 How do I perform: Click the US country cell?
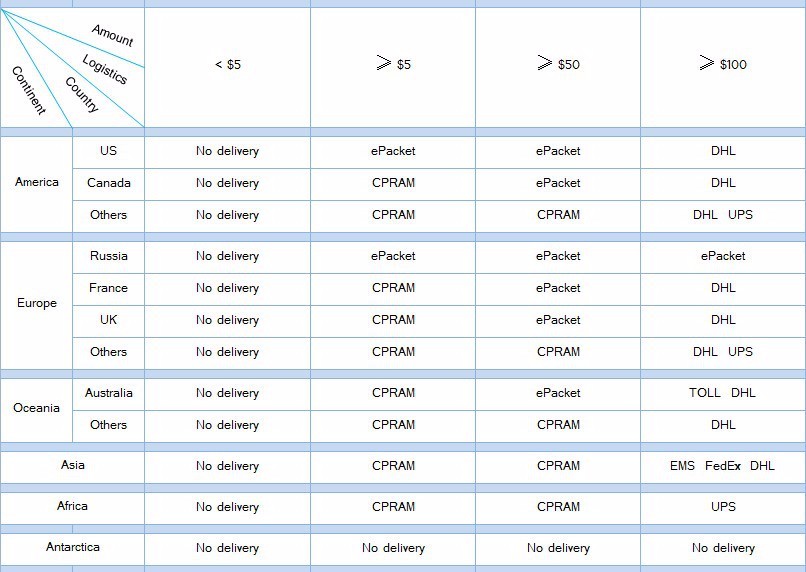point(108,151)
